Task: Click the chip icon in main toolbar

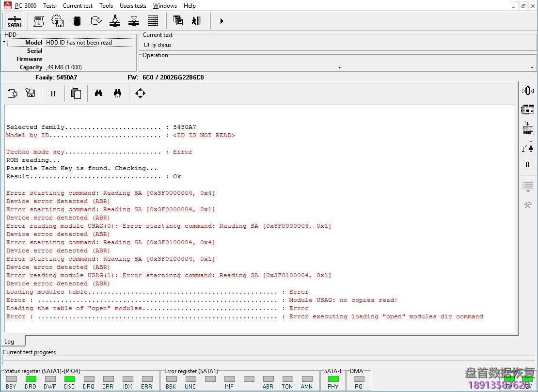Action: pos(77,21)
